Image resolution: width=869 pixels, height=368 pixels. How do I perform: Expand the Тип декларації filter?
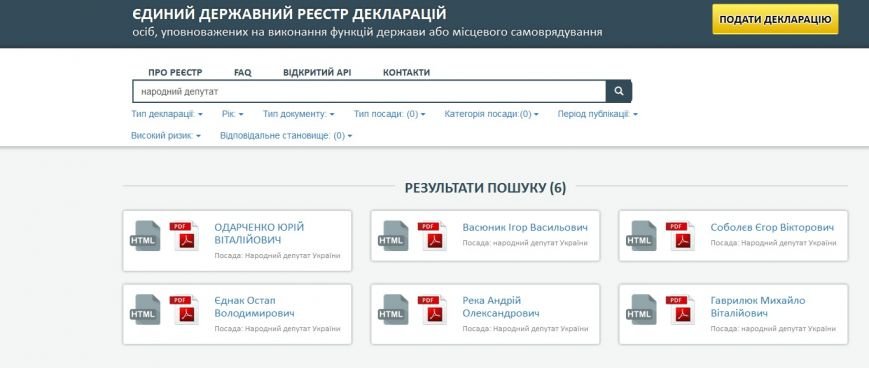click(x=167, y=114)
